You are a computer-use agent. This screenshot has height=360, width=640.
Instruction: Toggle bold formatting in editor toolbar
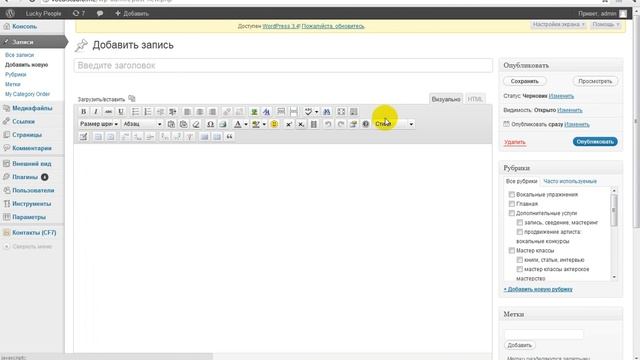pos(83,111)
